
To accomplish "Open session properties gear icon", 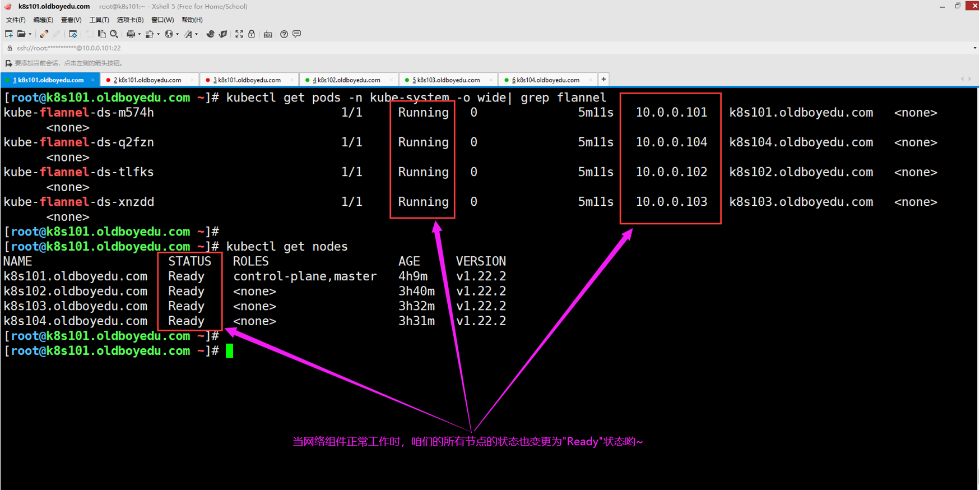I will [x=73, y=34].
